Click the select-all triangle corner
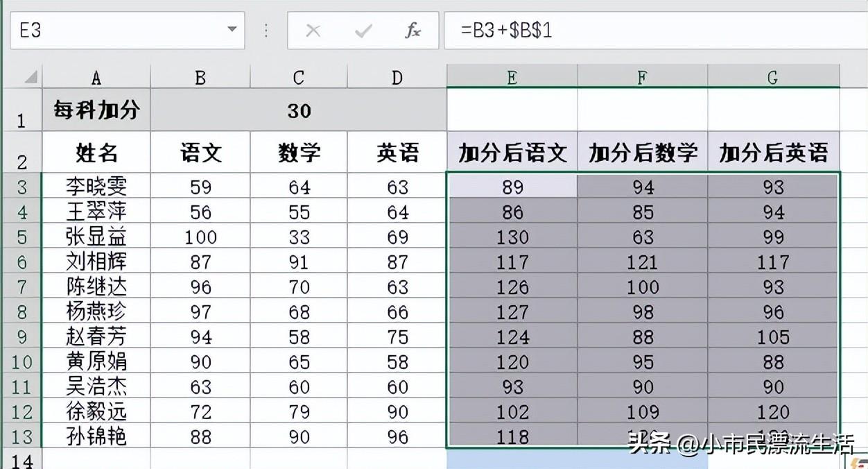Image resolution: width=868 pixels, height=469 pixels. (x=31, y=76)
